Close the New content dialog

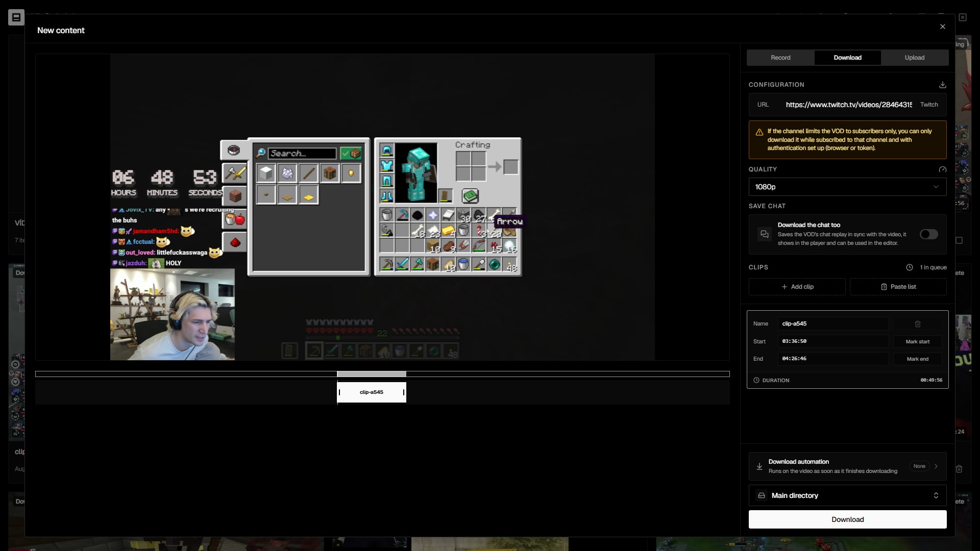(x=942, y=27)
